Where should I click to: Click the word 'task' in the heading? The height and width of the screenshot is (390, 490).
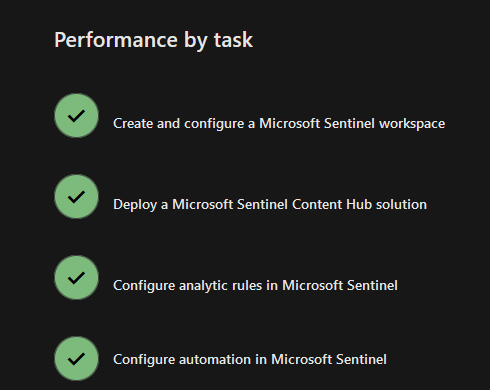(233, 40)
